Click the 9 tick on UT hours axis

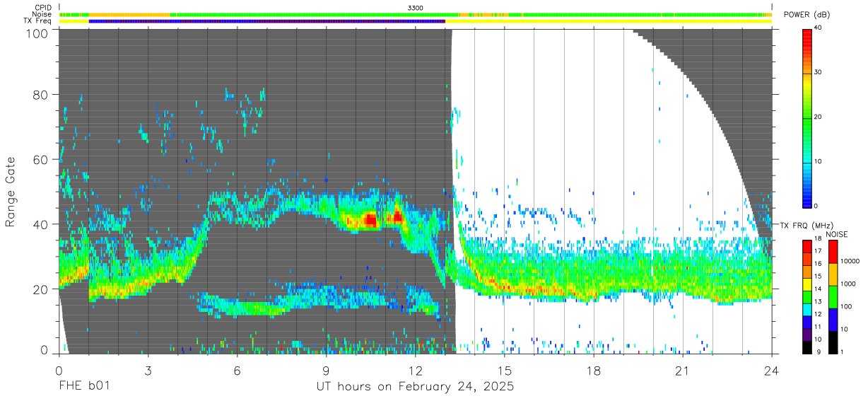tap(326, 370)
